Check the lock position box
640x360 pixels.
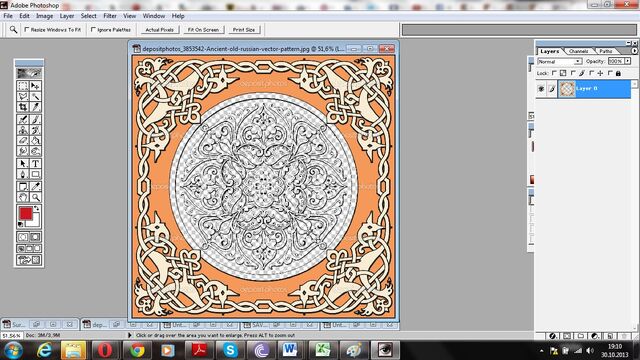pos(591,73)
